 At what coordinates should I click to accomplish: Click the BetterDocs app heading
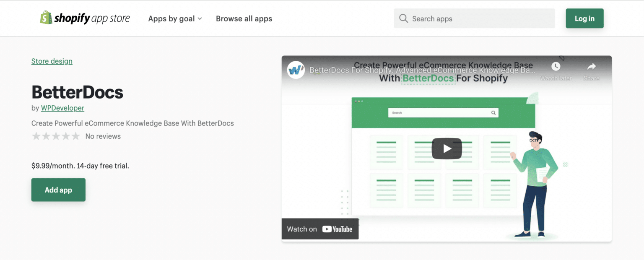[77, 92]
